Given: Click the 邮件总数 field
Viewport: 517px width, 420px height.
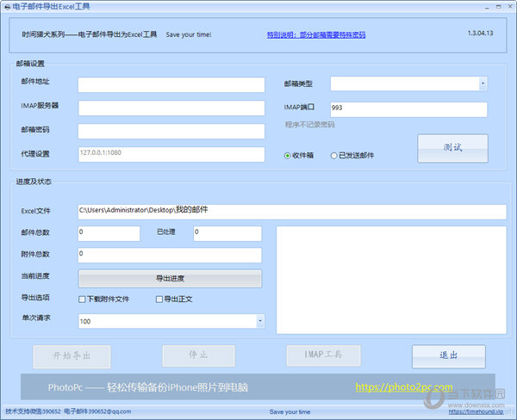Looking at the screenshot, I should tap(109, 233).
